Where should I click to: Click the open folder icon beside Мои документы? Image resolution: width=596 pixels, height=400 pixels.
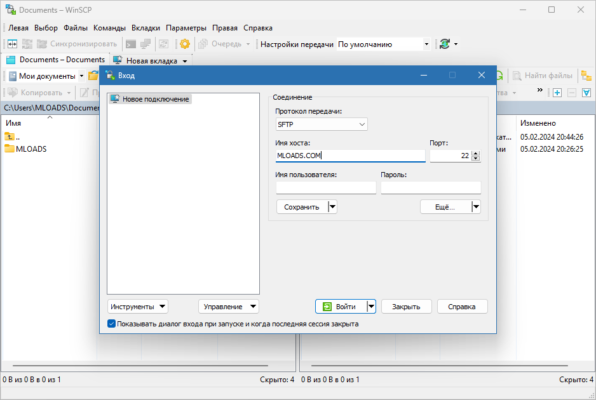tap(93, 76)
